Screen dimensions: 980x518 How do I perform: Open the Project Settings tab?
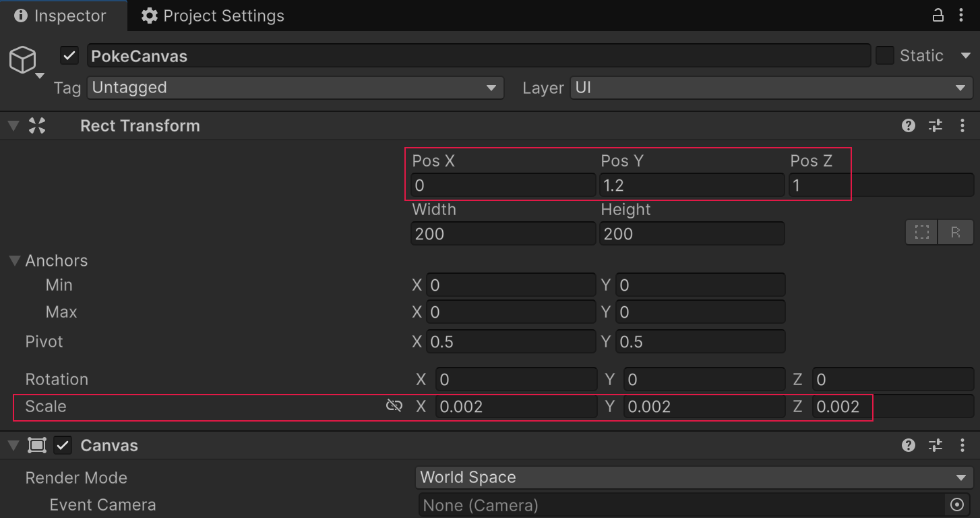(x=213, y=16)
